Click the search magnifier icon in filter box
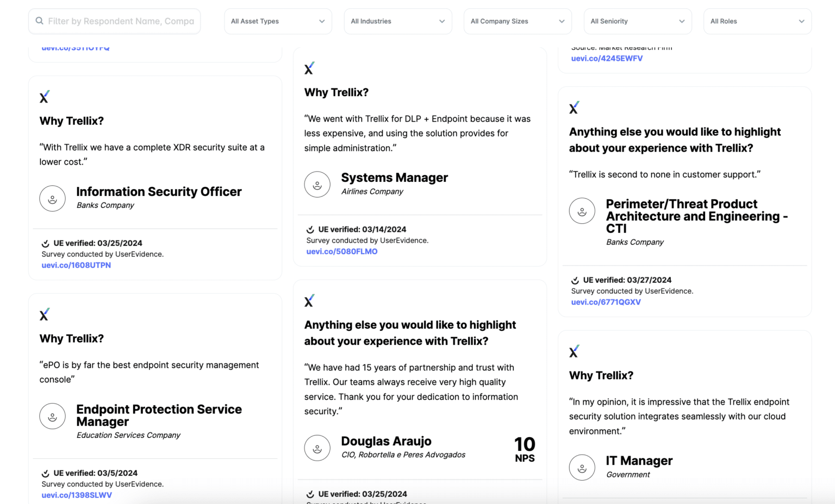The width and height of the screenshot is (835, 504). point(40,21)
